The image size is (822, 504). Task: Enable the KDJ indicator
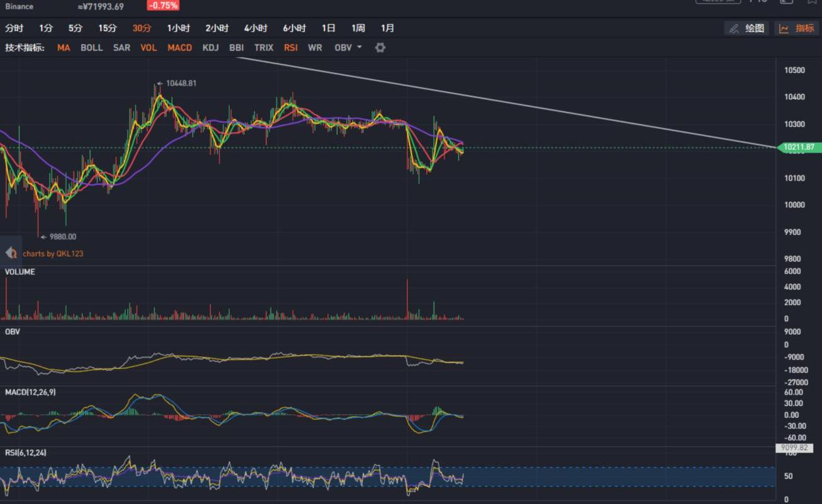click(x=211, y=48)
